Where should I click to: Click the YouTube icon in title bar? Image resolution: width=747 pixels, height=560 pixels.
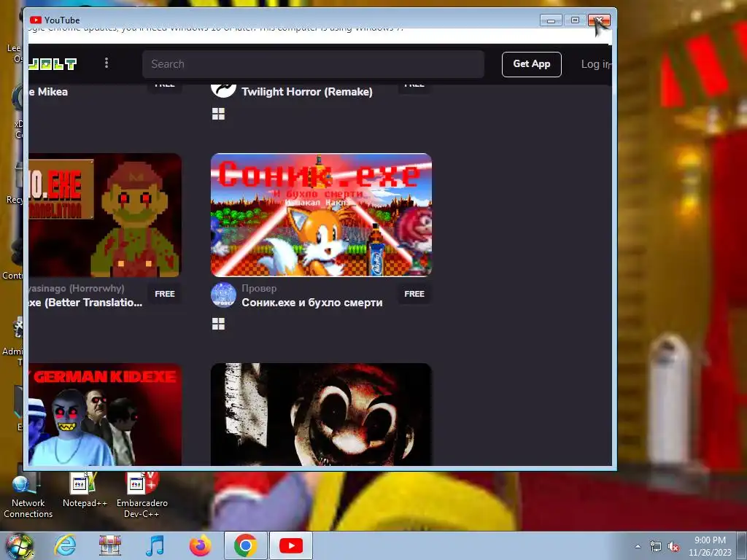[35, 20]
